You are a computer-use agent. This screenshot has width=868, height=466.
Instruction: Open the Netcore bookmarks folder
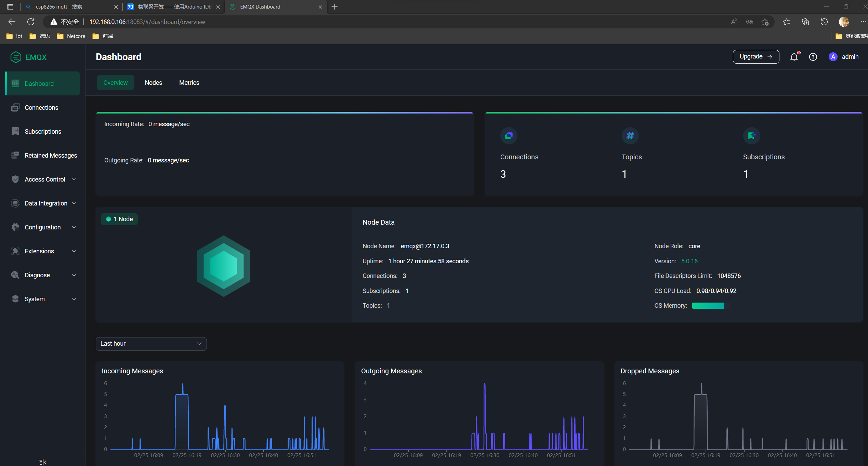pyautogui.click(x=71, y=36)
